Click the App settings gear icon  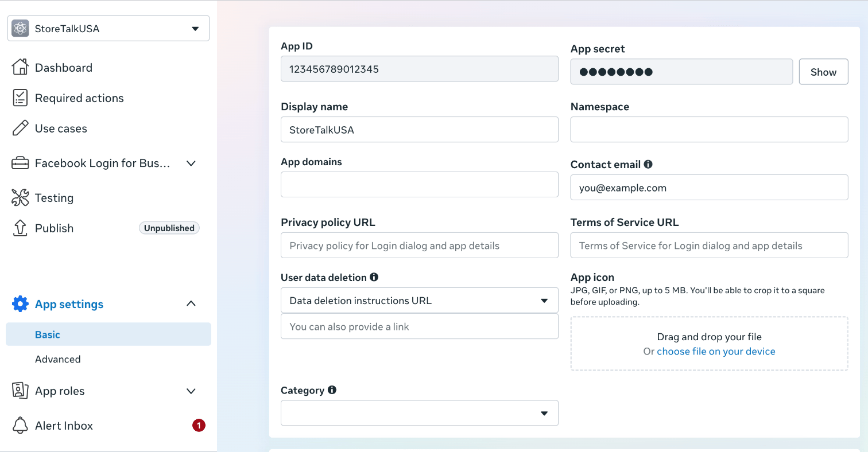click(20, 304)
